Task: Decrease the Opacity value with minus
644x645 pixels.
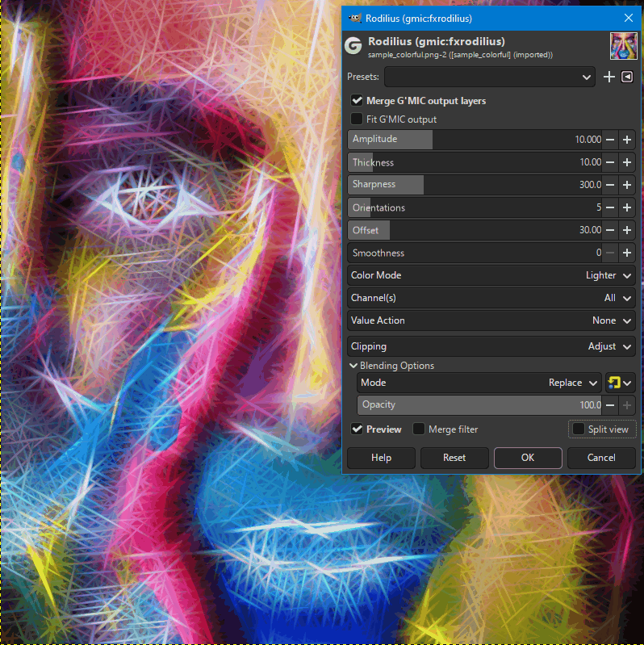Action: tap(610, 405)
